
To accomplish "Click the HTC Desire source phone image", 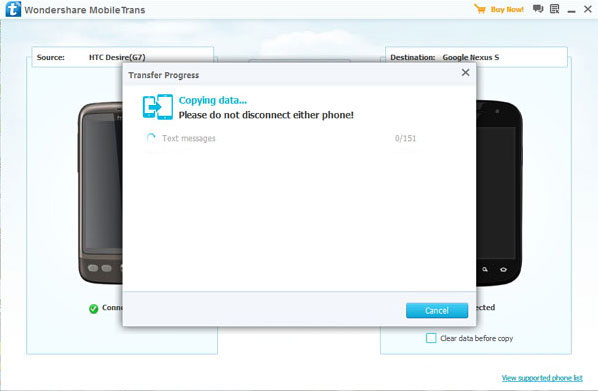I will (100, 193).
